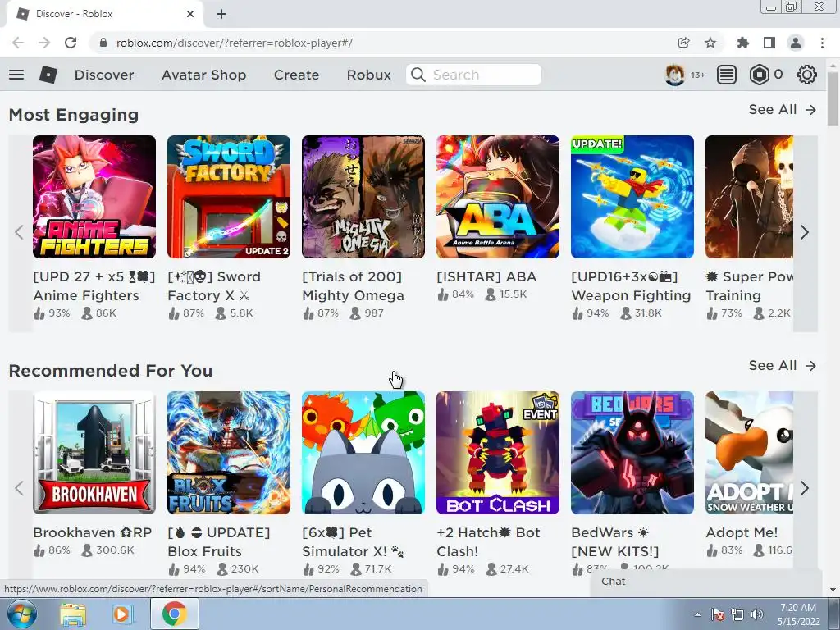Open the Chrome profile icon
The width and height of the screenshot is (840, 630).
click(x=796, y=43)
